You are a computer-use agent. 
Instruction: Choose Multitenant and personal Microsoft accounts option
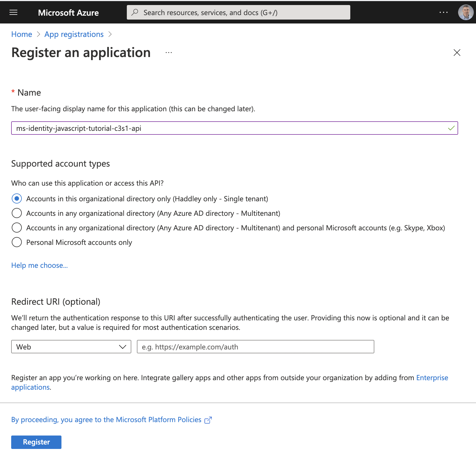17,228
